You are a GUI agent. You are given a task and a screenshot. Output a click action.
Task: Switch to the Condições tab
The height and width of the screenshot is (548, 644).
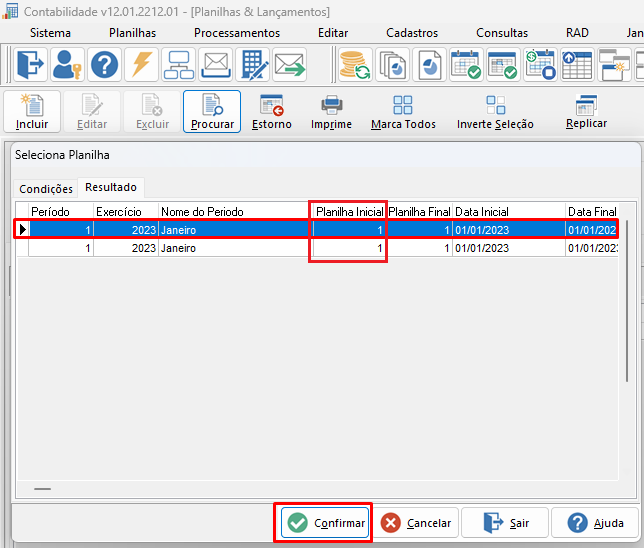46,189
